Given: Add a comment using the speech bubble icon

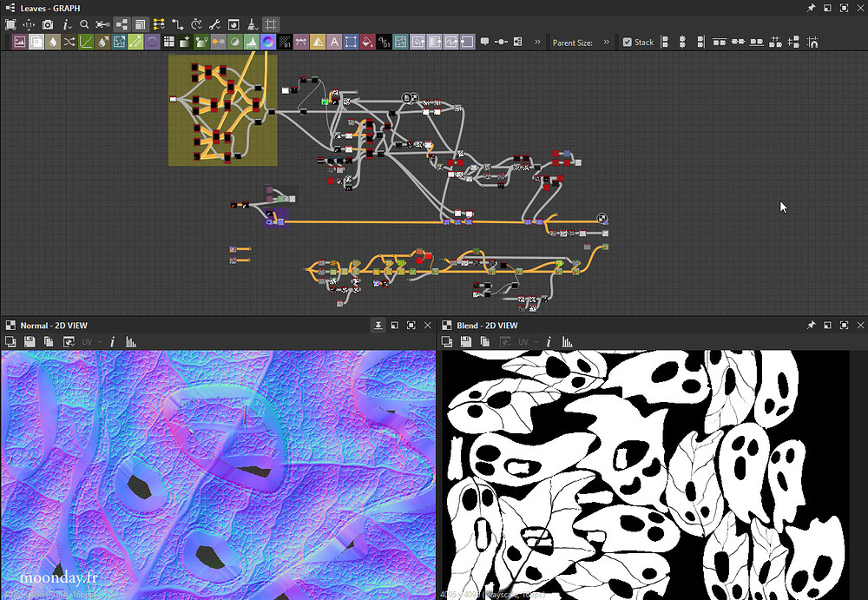Looking at the screenshot, I should [x=484, y=42].
